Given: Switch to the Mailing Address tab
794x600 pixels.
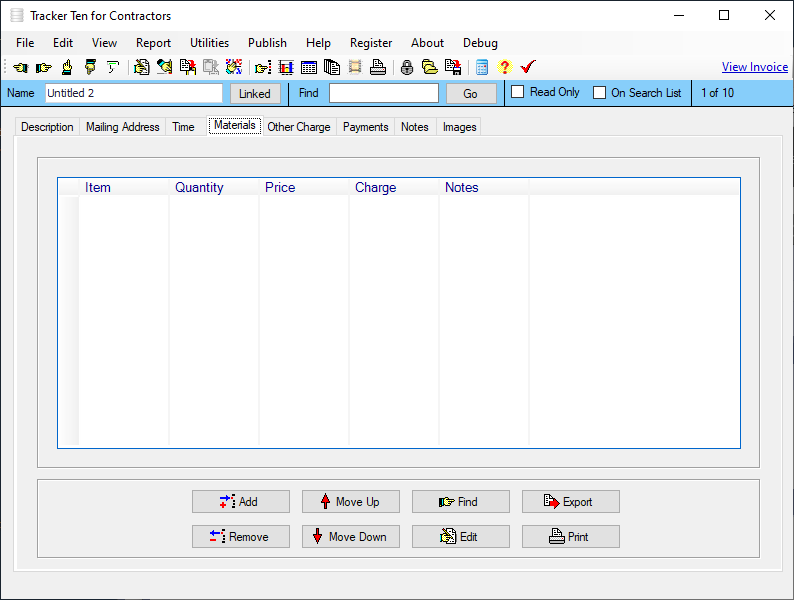Looking at the screenshot, I should [x=123, y=127].
